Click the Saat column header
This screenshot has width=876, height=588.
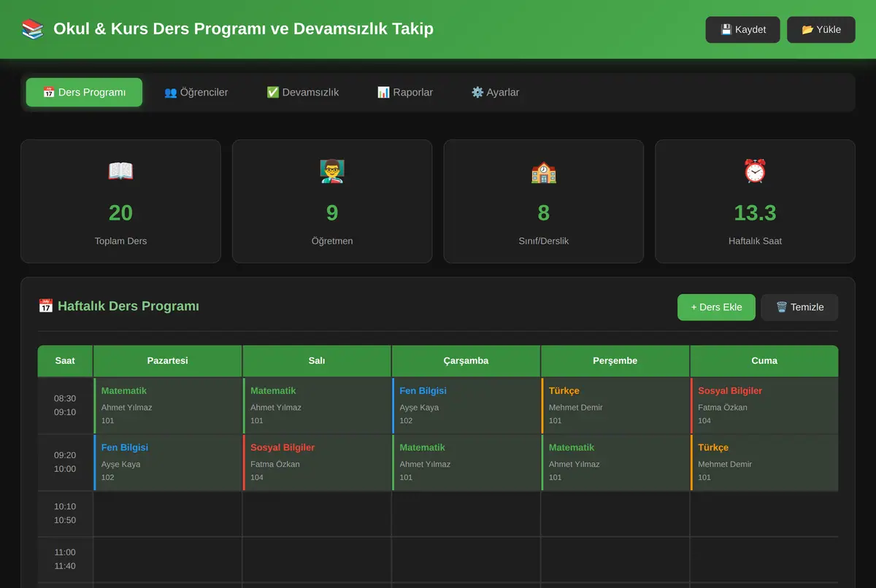[65, 360]
